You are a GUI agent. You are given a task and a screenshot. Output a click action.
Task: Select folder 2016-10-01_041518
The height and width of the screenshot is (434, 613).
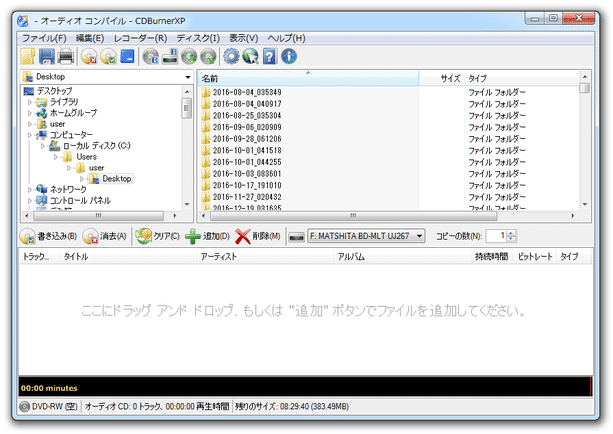click(247, 151)
